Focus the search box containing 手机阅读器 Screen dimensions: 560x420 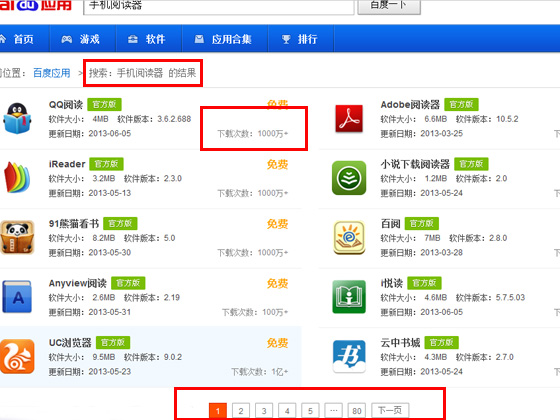pos(219,6)
